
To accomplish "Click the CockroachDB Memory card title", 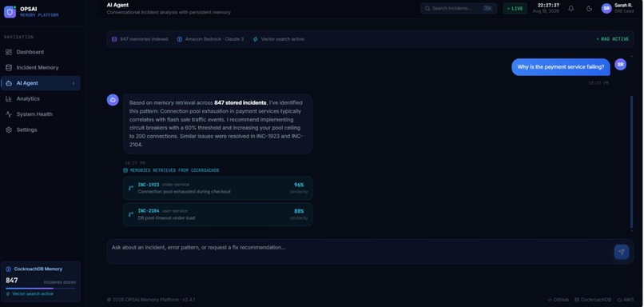I will coord(38,269).
